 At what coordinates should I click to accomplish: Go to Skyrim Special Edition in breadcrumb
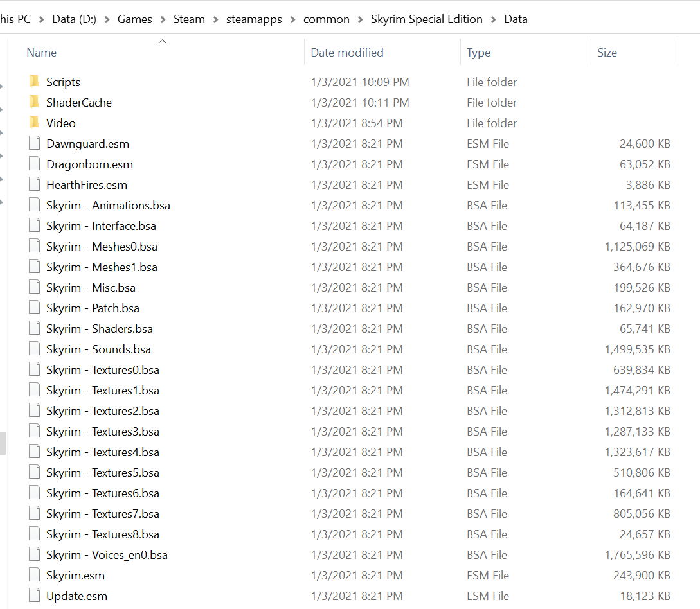click(426, 19)
